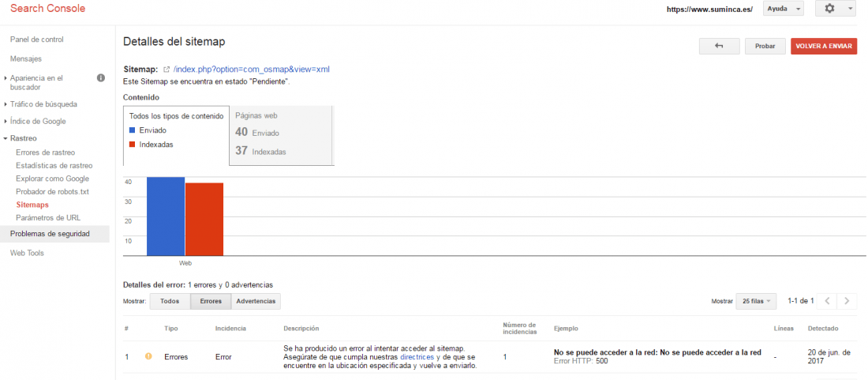Open Panel de control

37,40
